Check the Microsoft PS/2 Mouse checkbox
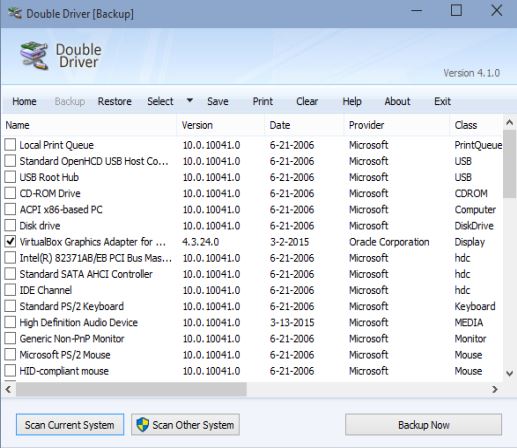 click(x=10, y=354)
